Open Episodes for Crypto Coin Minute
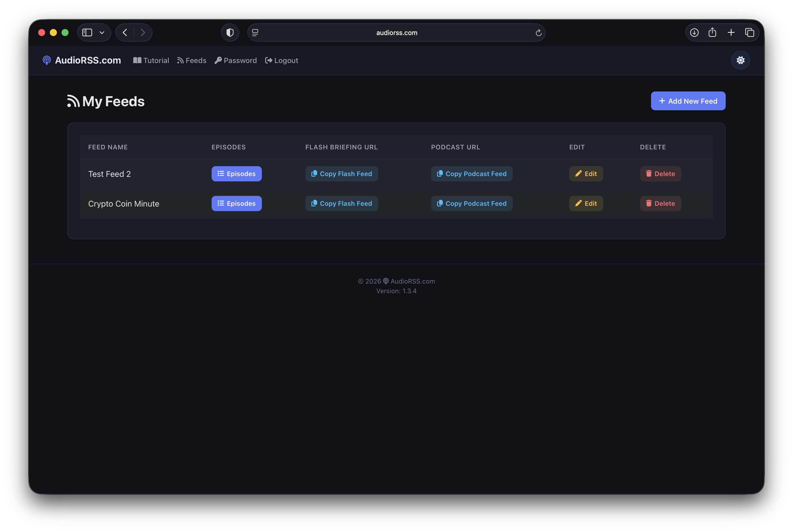The width and height of the screenshot is (793, 532). coord(236,203)
